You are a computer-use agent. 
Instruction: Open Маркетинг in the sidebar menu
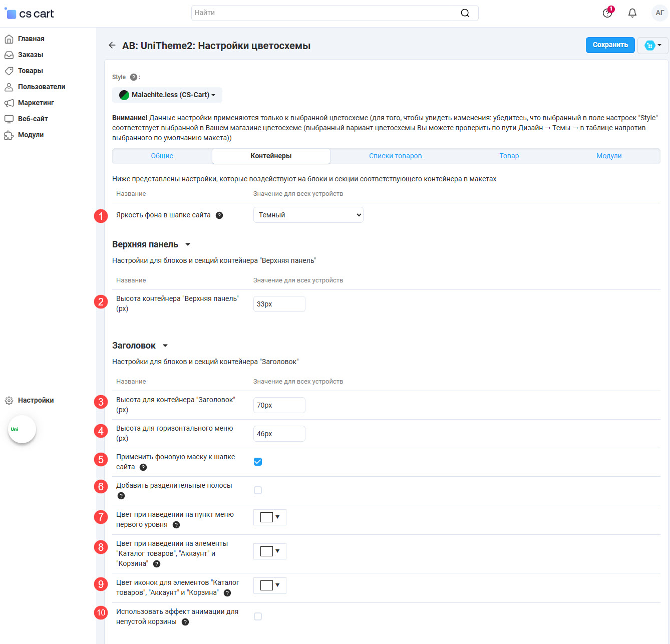[36, 103]
